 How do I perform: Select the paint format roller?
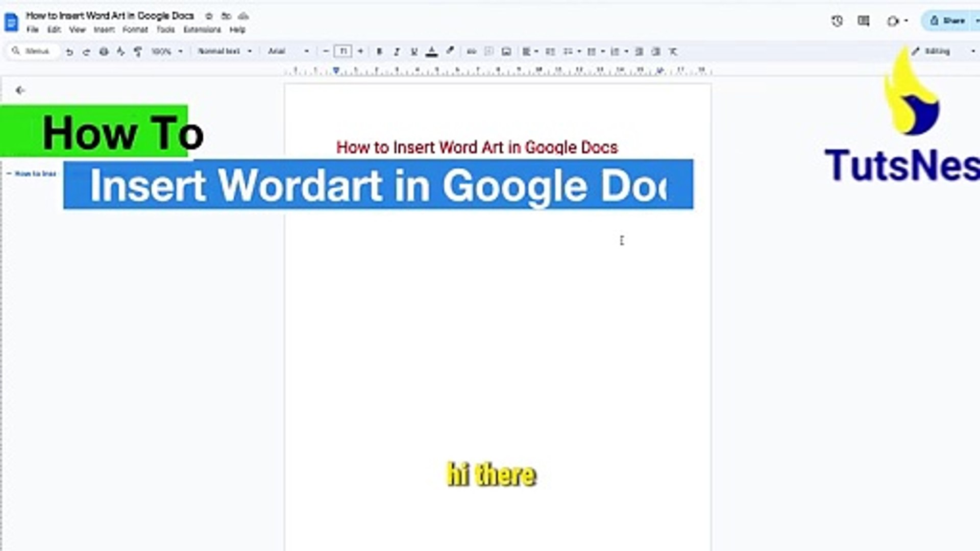(138, 52)
